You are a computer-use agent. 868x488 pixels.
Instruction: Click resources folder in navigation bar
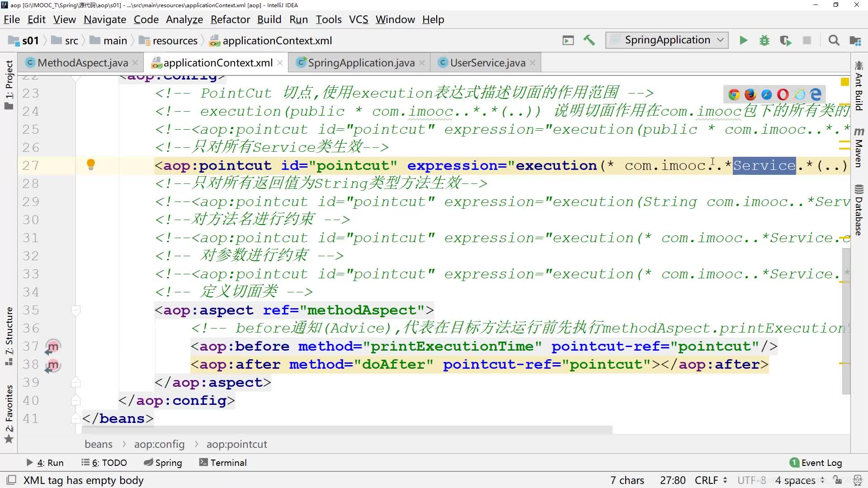point(168,41)
